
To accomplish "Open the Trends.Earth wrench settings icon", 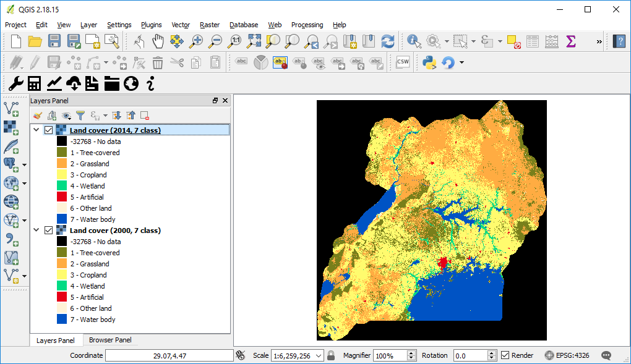I will (x=15, y=83).
